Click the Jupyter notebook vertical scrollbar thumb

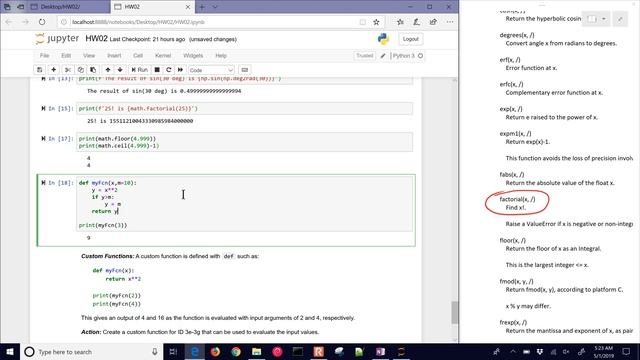(x=454, y=313)
